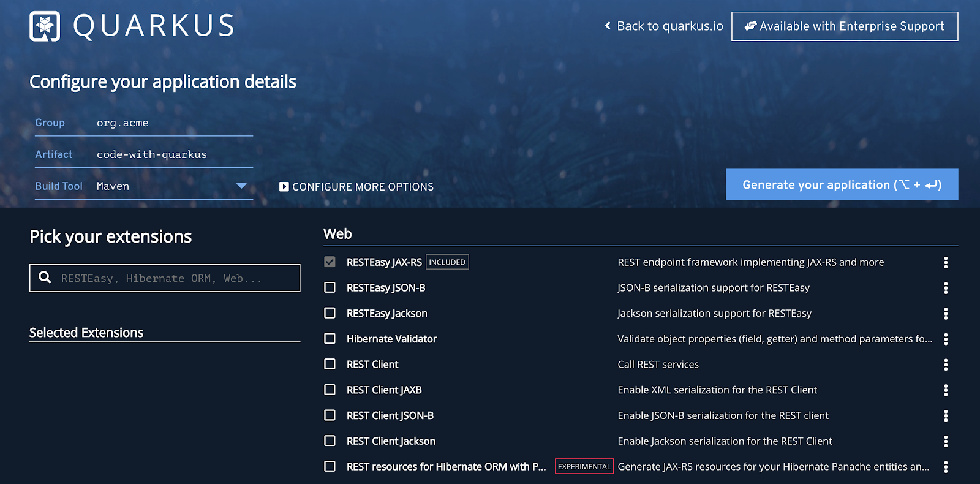This screenshot has width=980, height=484.
Task: Check REST resources for Hibernate ORM checkbox
Action: (x=330, y=466)
